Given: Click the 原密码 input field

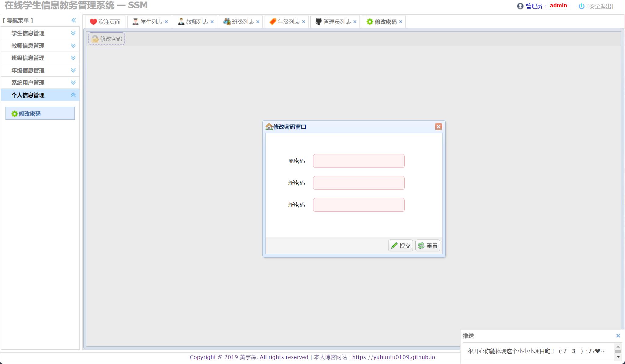Looking at the screenshot, I should click(359, 161).
